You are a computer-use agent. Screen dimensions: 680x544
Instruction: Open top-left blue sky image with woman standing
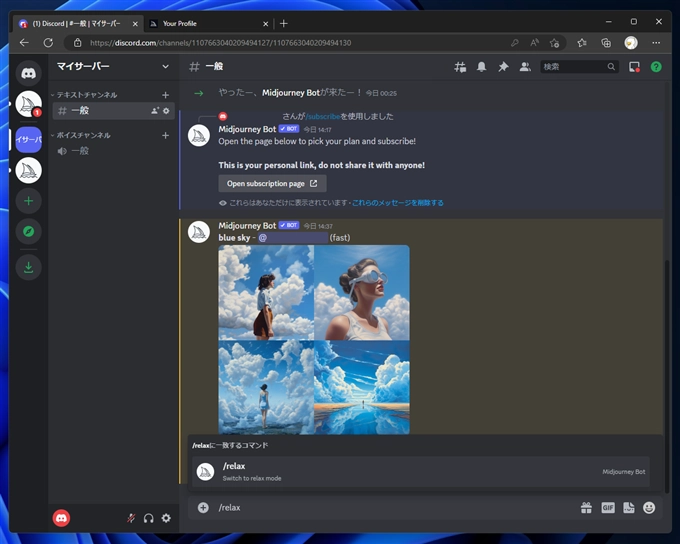click(266, 292)
